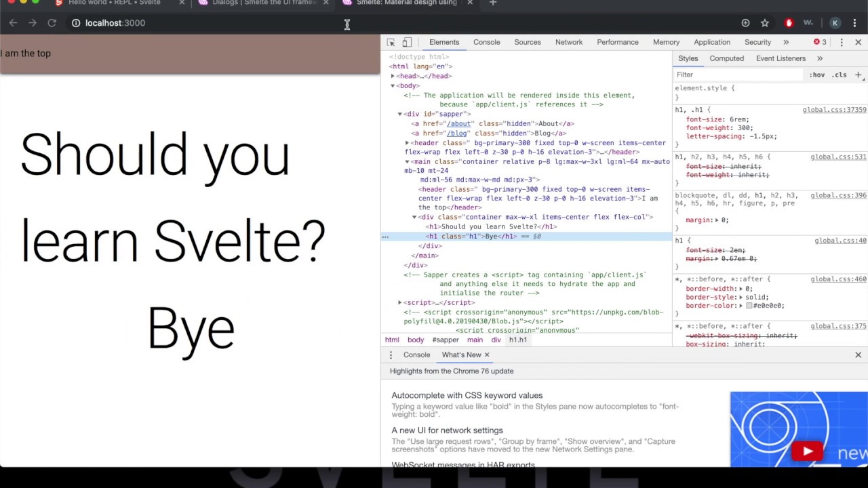Screen dimensions: 868x488
Task: Close the bottom drawer
Action: pyautogui.click(x=858, y=355)
